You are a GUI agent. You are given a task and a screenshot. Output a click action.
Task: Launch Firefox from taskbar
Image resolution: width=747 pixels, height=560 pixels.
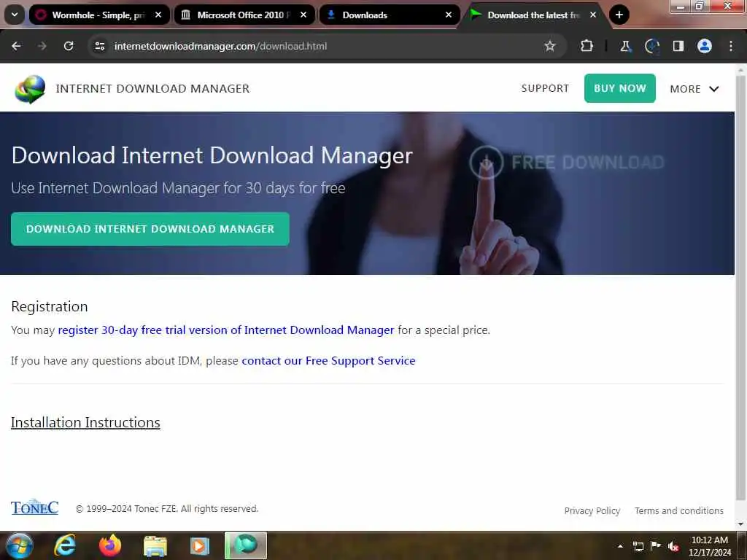pos(110,545)
